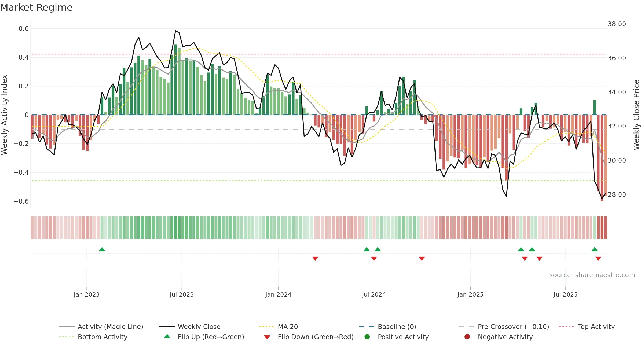Click the Flip Up (Red→Green) legend label
The width and height of the screenshot is (644, 362).
(211, 337)
